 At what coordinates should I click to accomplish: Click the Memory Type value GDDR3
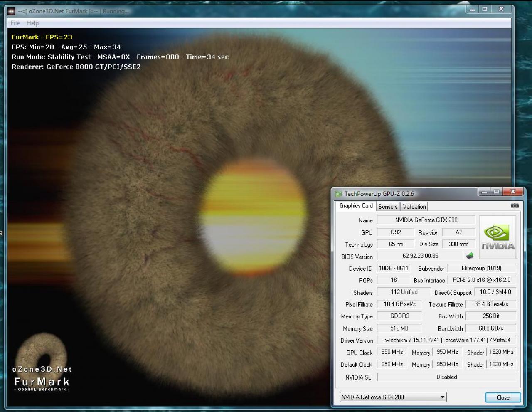(399, 316)
